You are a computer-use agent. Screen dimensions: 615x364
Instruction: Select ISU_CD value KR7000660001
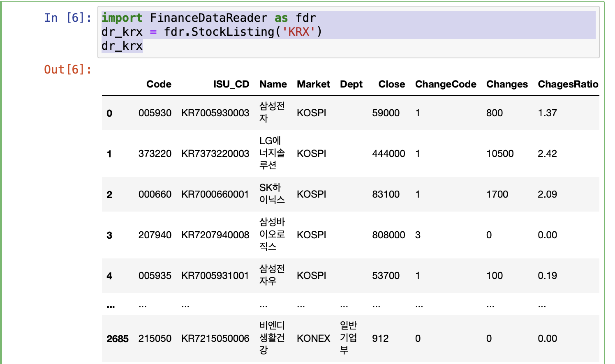click(x=215, y=194)
